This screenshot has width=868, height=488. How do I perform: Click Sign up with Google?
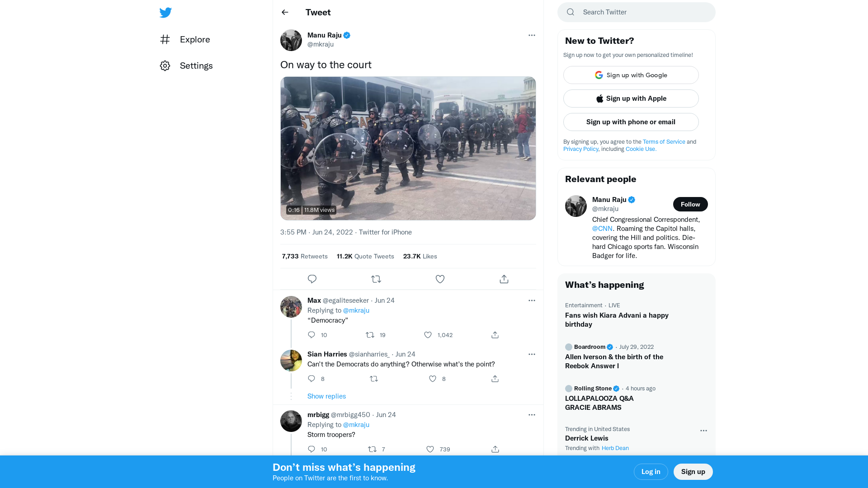[631, 75]
